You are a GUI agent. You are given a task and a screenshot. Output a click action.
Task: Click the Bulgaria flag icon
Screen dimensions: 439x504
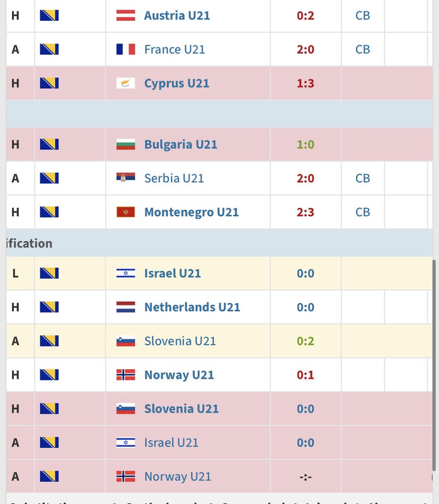click(x=125, y=144)
